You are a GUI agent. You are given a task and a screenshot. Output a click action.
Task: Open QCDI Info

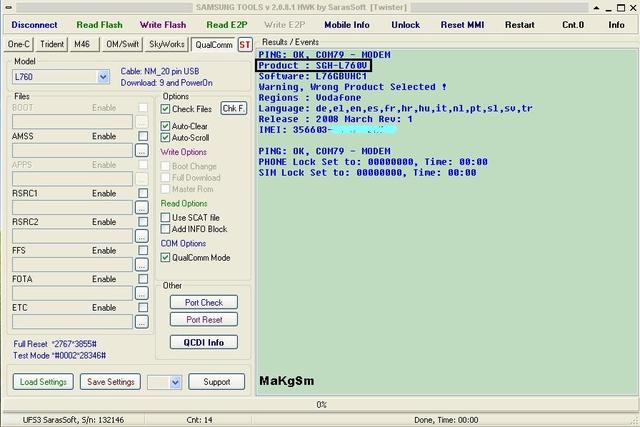pos(204,342)
